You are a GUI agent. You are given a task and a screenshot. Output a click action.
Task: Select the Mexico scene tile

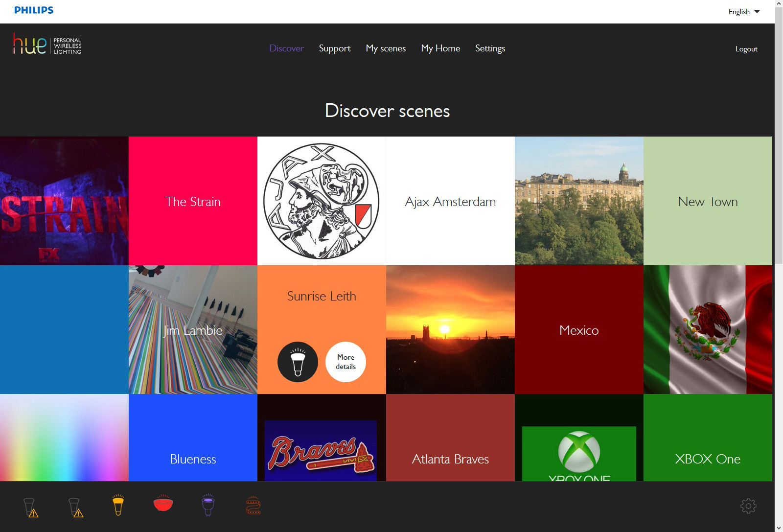pos(579,329)
